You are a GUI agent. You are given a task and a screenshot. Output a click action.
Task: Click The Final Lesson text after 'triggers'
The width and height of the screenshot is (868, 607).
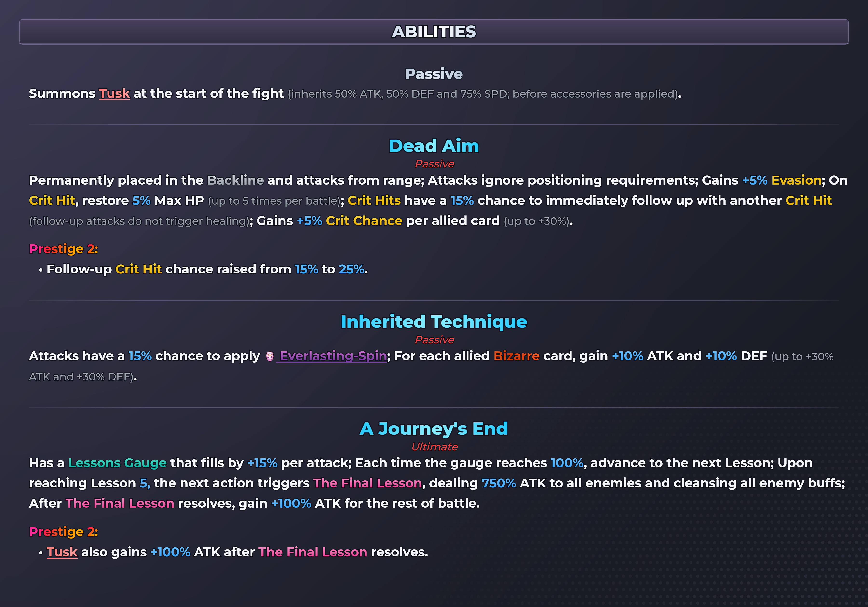[x=367, y=483]
